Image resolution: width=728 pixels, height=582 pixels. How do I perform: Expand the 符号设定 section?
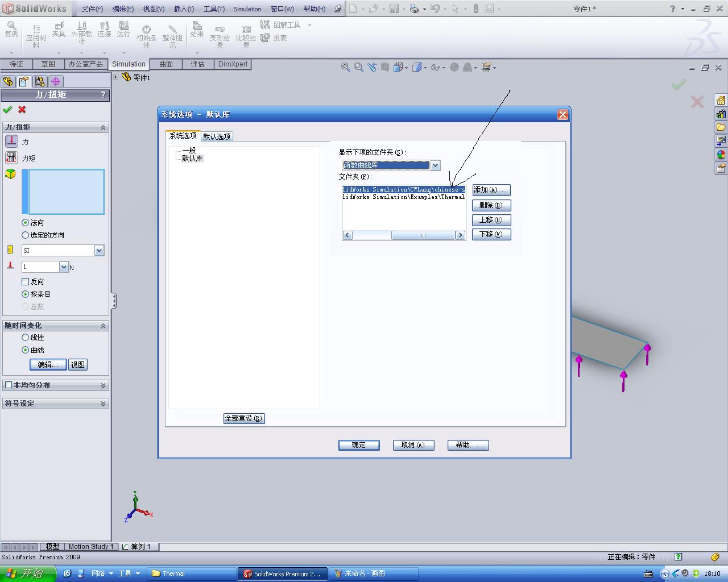click(103, 403)
